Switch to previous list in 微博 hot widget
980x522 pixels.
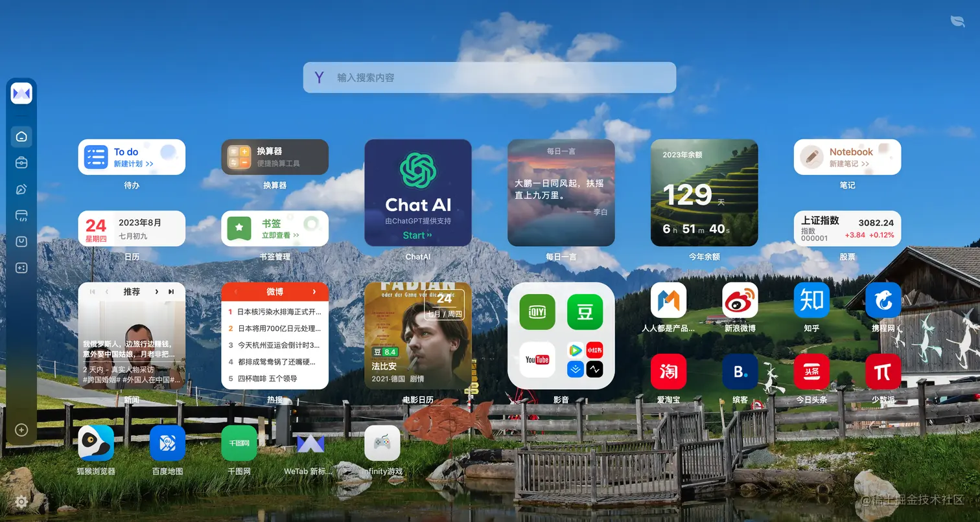(x=235, y=292)
